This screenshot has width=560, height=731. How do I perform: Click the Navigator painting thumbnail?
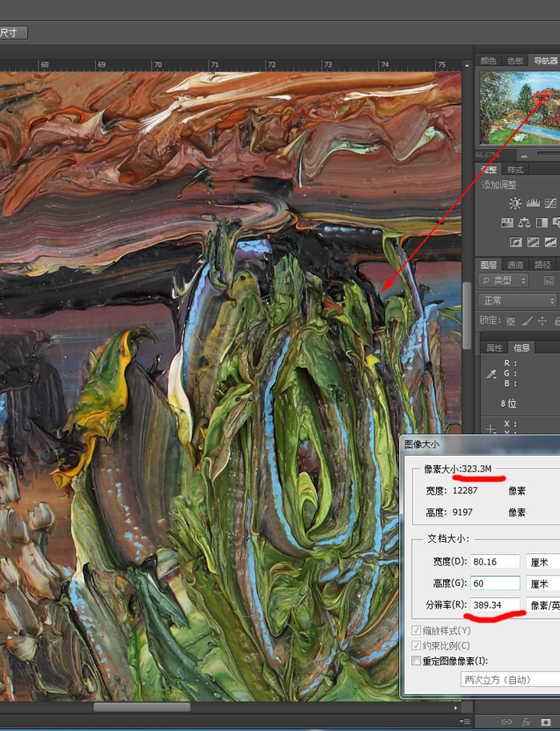pyautogui.click(x=520, y=108)
